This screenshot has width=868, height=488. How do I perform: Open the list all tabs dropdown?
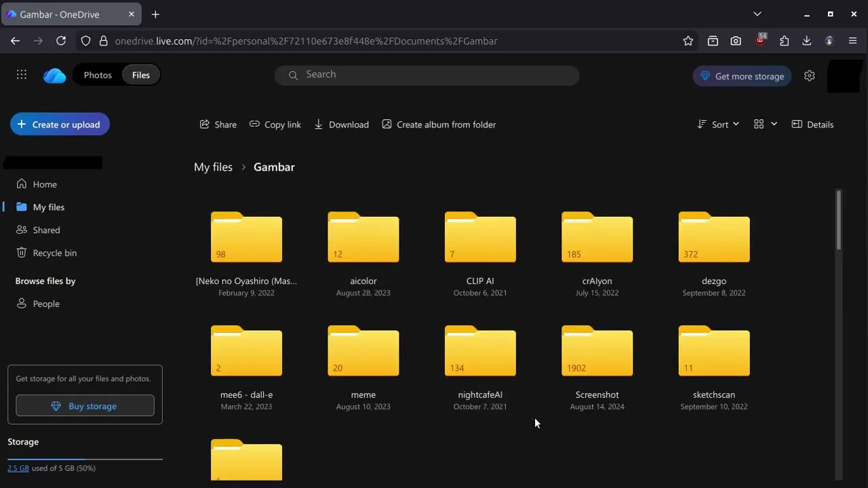pyautogui.click(x=757, y=14)
